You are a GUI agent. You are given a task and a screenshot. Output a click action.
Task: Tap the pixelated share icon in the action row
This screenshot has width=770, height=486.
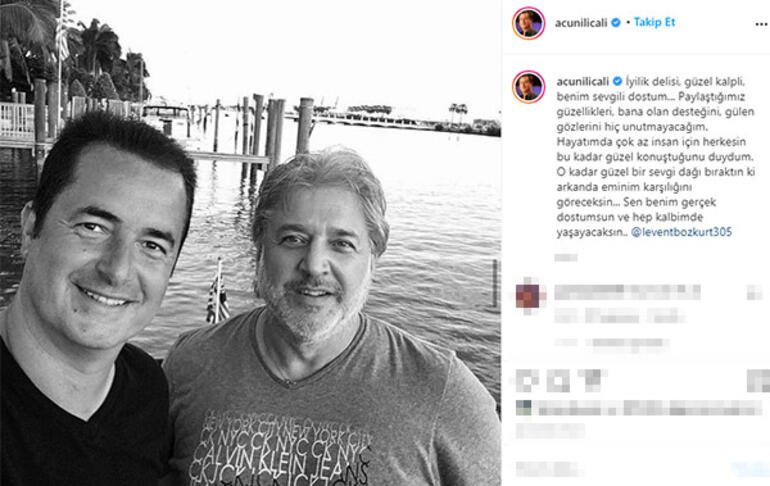click(x=590, y=380)
